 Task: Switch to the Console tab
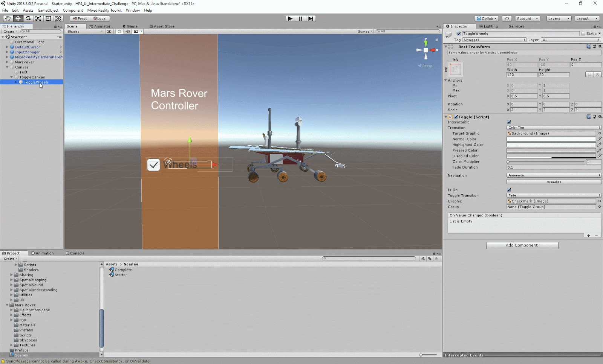point(75,253)
